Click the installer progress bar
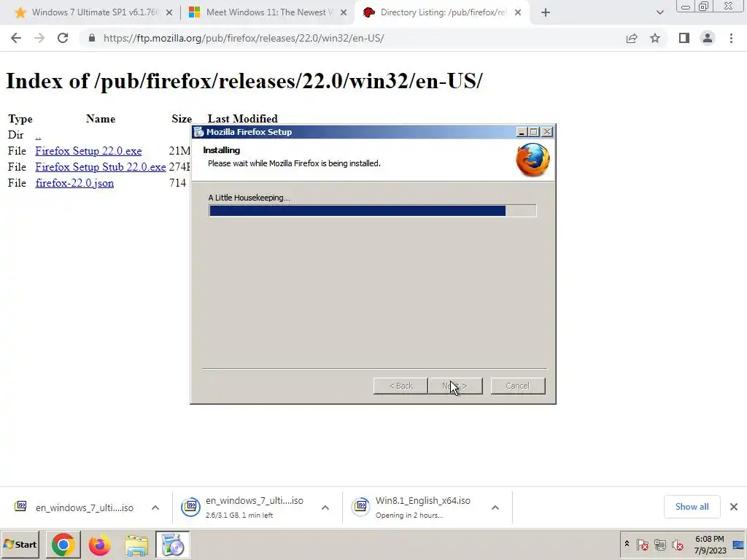Image resolution: width=747 pixels, height=560 pixels. click(x=373, y=211)
